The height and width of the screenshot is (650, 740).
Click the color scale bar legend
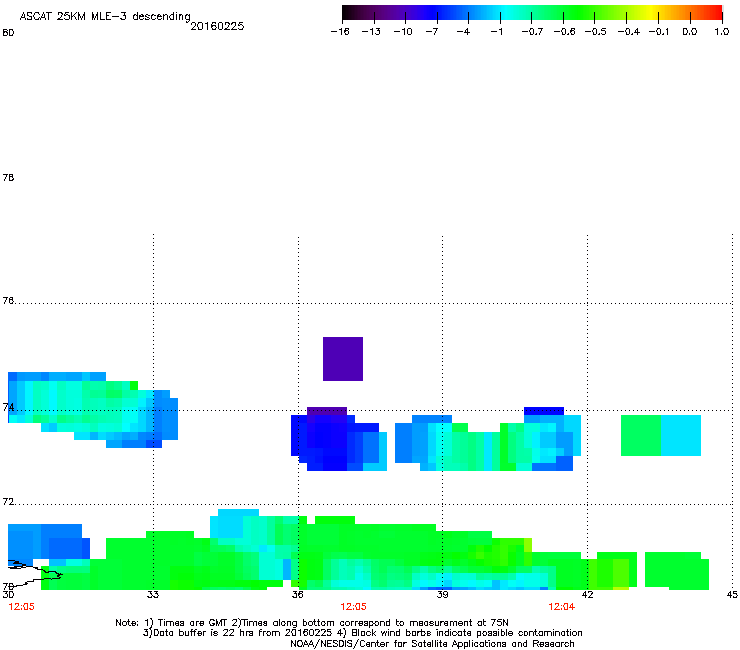tap(532, 13)
